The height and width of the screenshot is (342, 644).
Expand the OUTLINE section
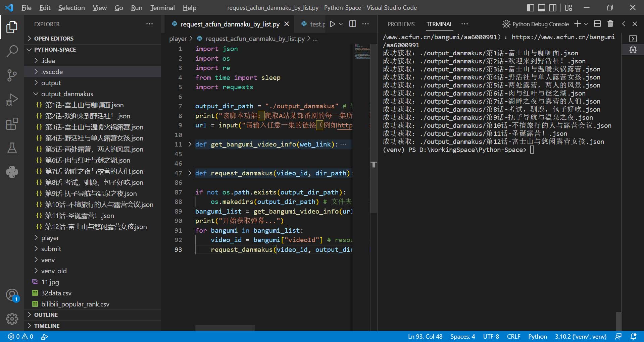93,315
